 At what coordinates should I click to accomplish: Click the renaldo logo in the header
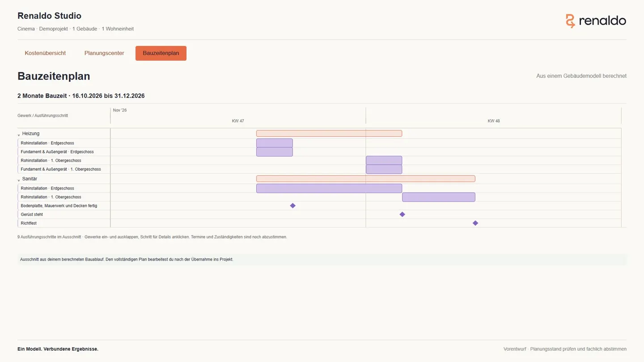[596, 21]
